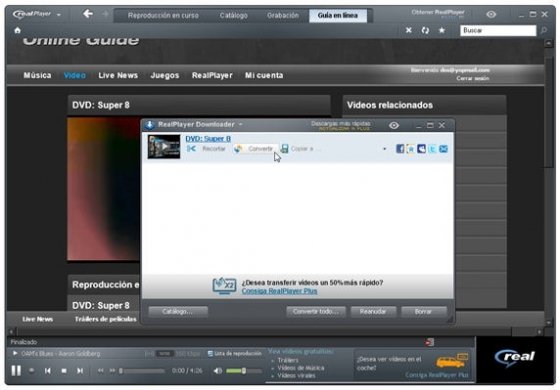The width and height of the screenshot is (560, 390).
Task: Click Cerrar sesión link
Action: coord(472,78)
